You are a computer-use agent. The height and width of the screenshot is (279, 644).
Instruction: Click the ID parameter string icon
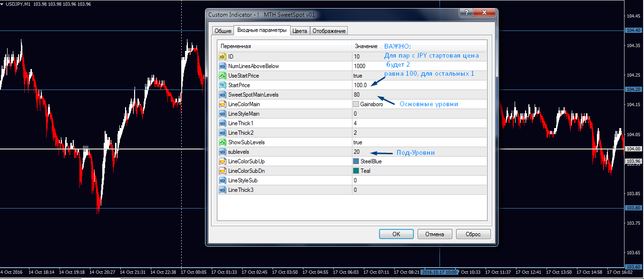pos(222,57)
